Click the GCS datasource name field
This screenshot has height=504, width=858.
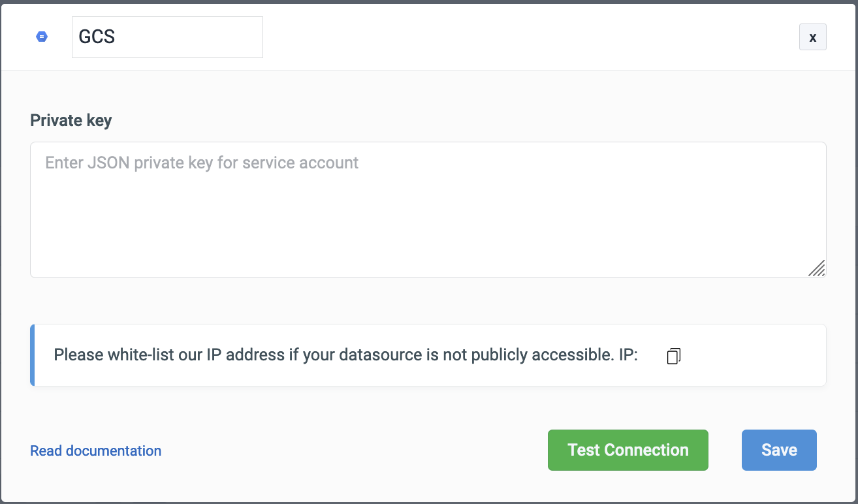click(167, 37)
